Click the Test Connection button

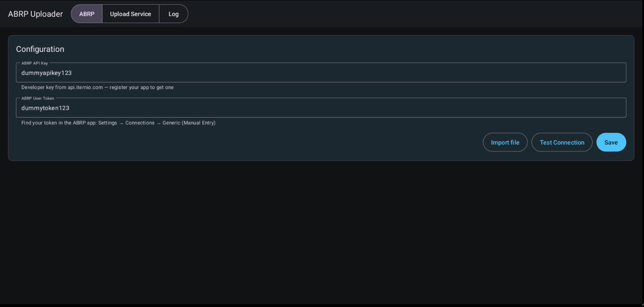click(562, 142)
